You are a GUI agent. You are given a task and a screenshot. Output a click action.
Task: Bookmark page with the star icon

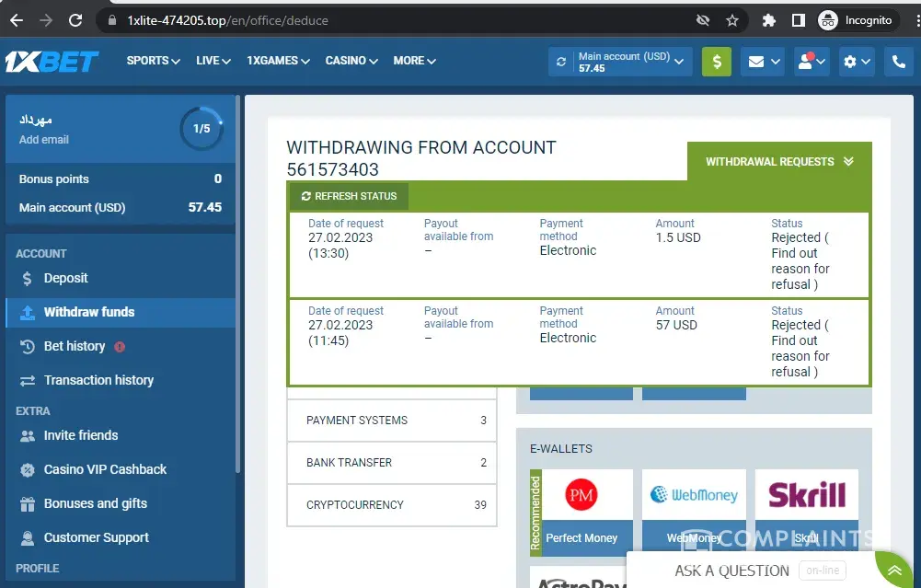tap(731, 20)
